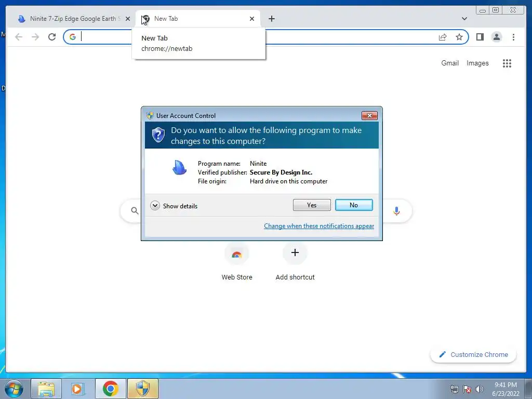
Task: Click Chrome taskbar icon
Action: 110,389
